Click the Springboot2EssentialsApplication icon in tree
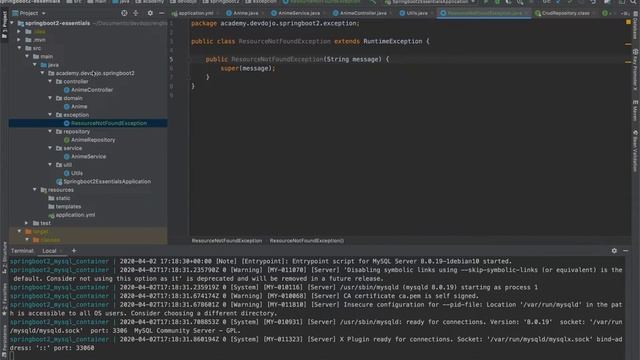 59,181
